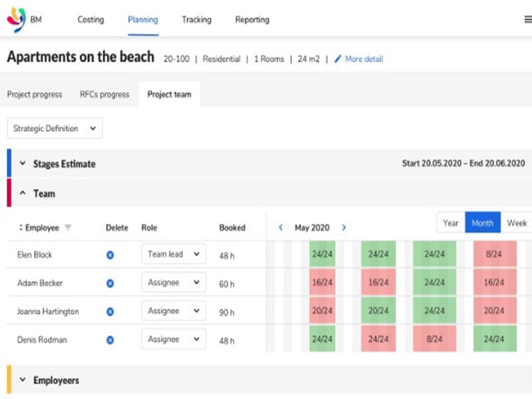The width and height of the screenshot is (532, 399).
Task: Go to previous month with left arrow
Action: coord(281,227)
